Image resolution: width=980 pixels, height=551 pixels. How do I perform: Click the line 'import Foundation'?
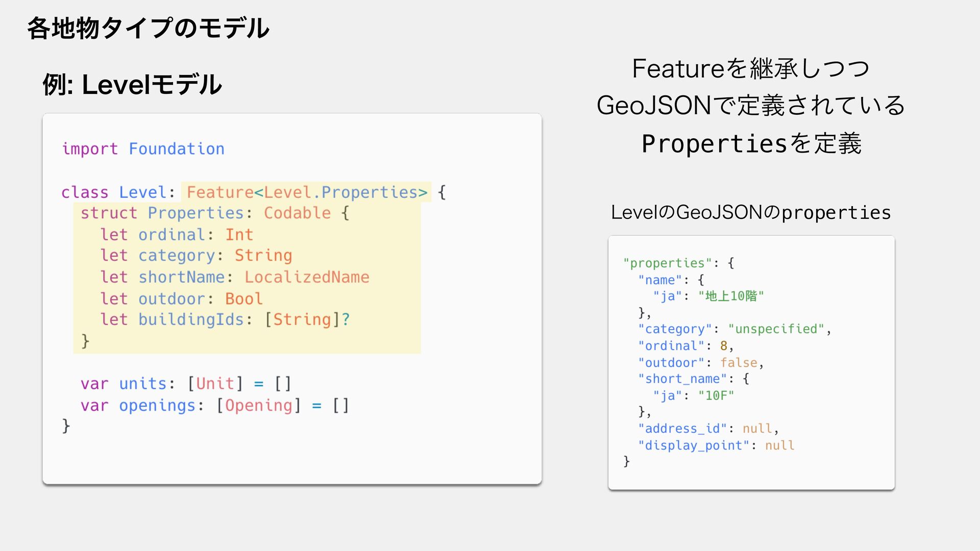click(x=143, y=148)
